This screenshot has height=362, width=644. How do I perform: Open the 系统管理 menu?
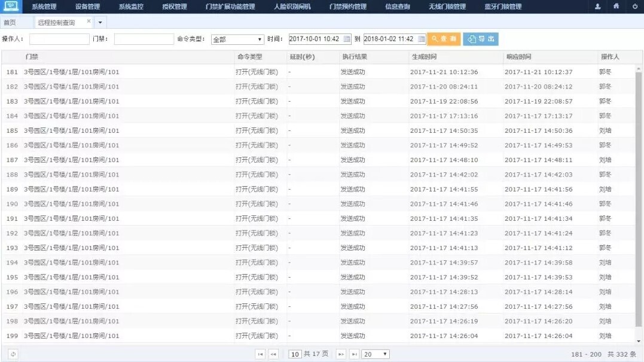(x=44, y=7)
